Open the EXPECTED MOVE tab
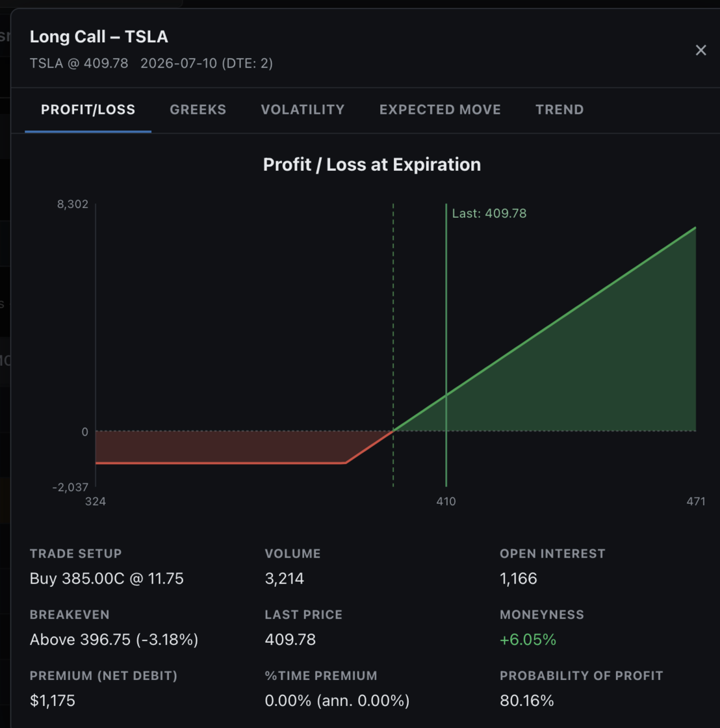 (x=440, y=110)
